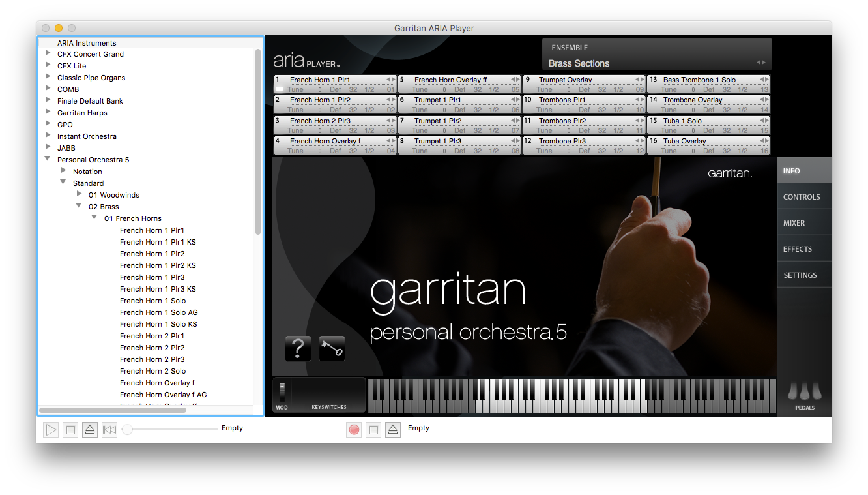Click the 1/2 value in slot 14

pos(743,110)
